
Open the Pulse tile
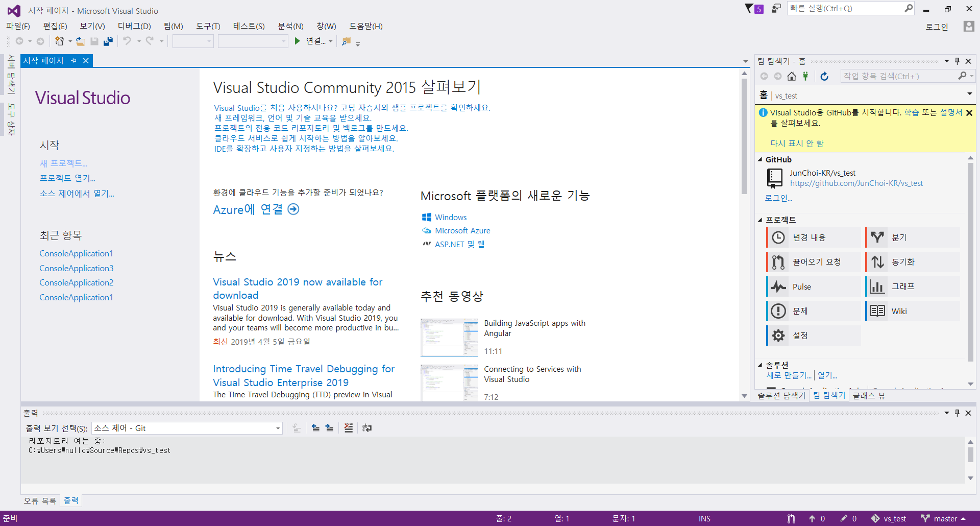[814, 286]
